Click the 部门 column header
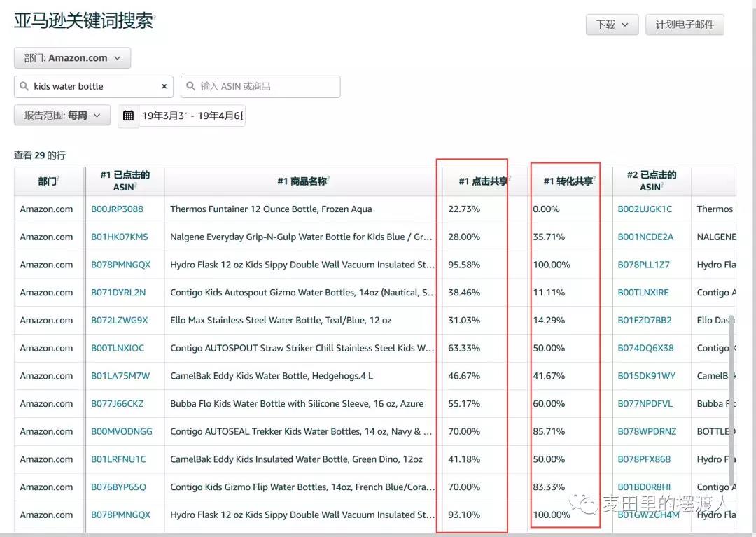 pos(48,181)
